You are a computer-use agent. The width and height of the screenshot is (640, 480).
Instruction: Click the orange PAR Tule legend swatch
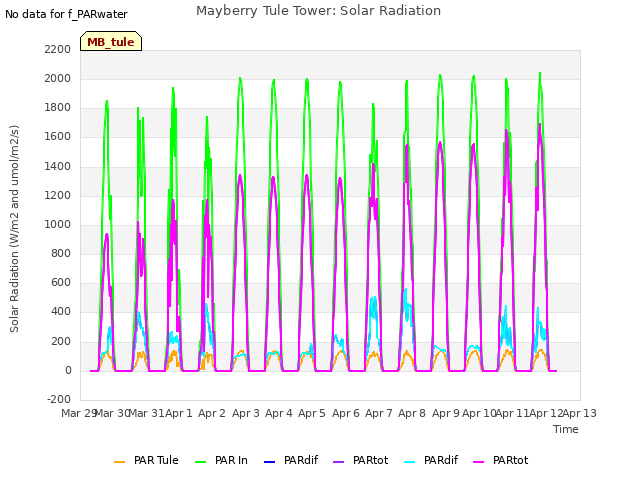coord(120,462)
